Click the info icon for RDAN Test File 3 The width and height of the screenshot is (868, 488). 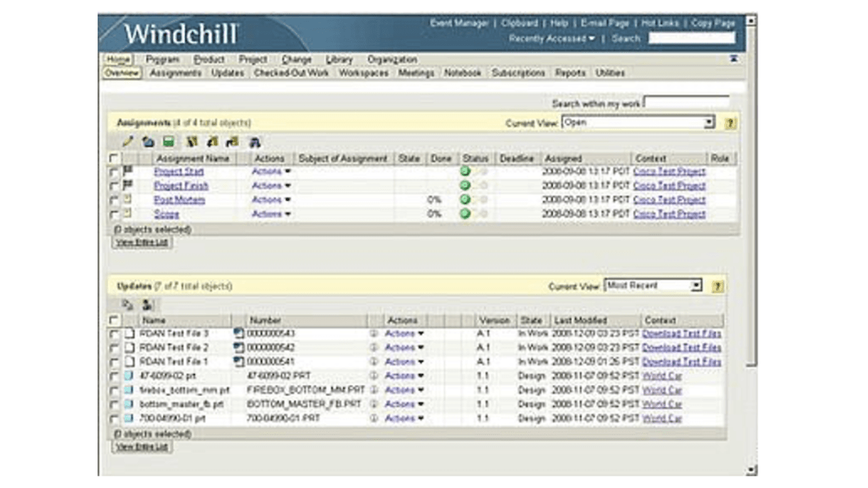pyautogui.click(x=373, y=333)
